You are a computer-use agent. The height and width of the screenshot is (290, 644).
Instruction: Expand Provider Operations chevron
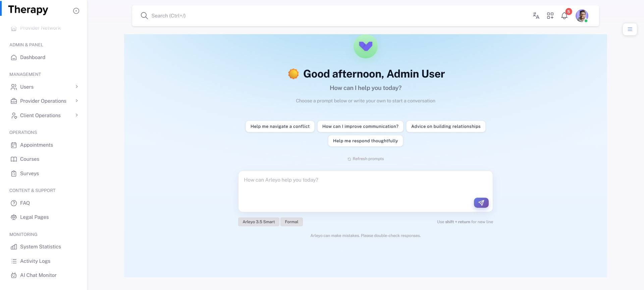click(77, 101)
